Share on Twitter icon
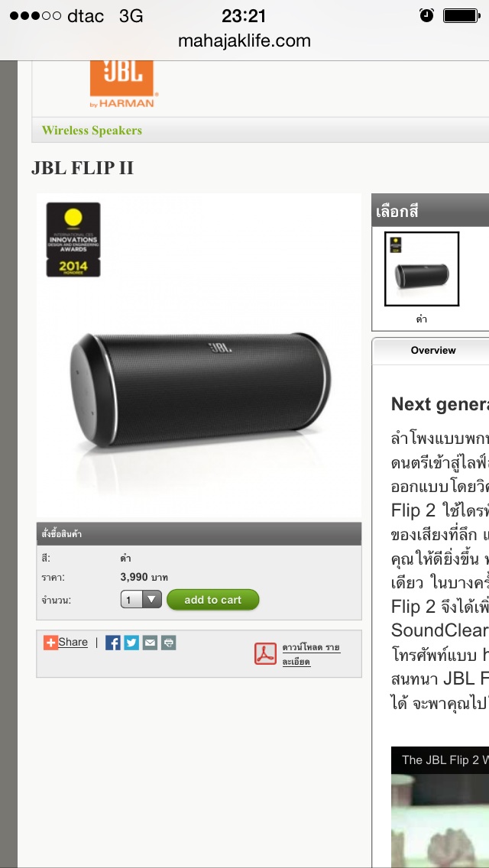The width and height of the screenshot is (489, 868). coord(131,643)
